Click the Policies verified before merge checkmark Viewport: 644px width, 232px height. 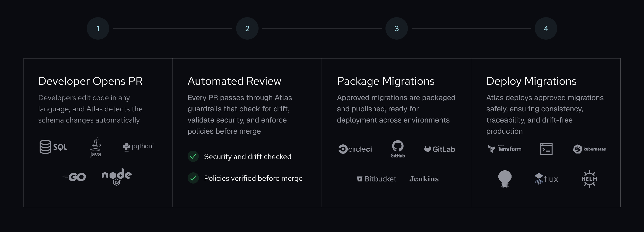[x=193, y=178]
